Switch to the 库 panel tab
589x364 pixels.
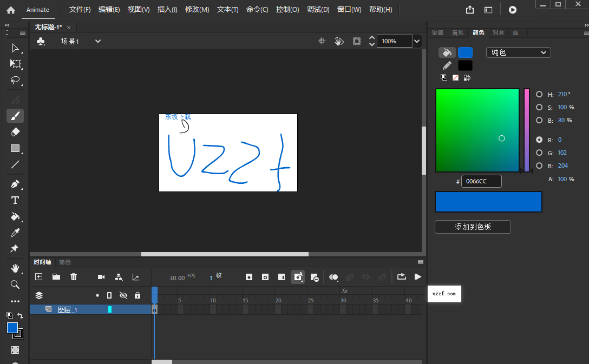516,32
